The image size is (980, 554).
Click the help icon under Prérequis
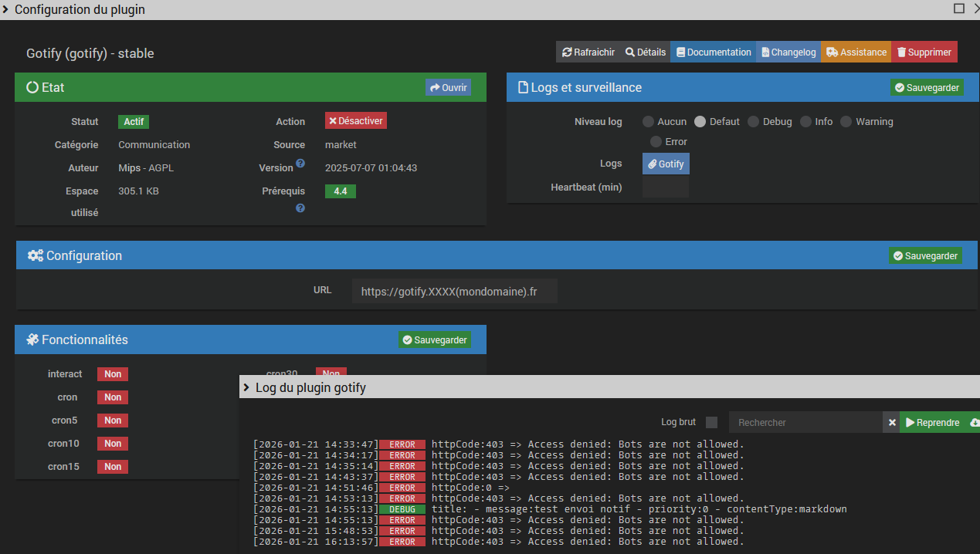tap(300, 208)
